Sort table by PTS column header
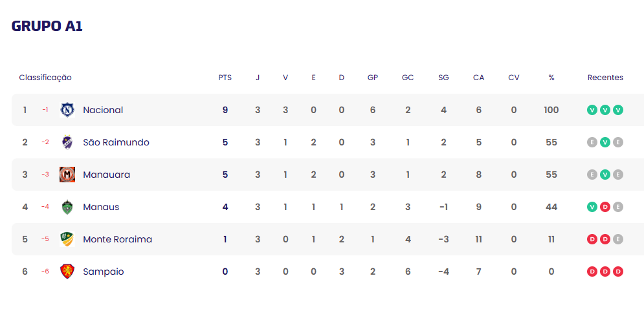Screen dimensions: 644x309 [x=225, y=78]
